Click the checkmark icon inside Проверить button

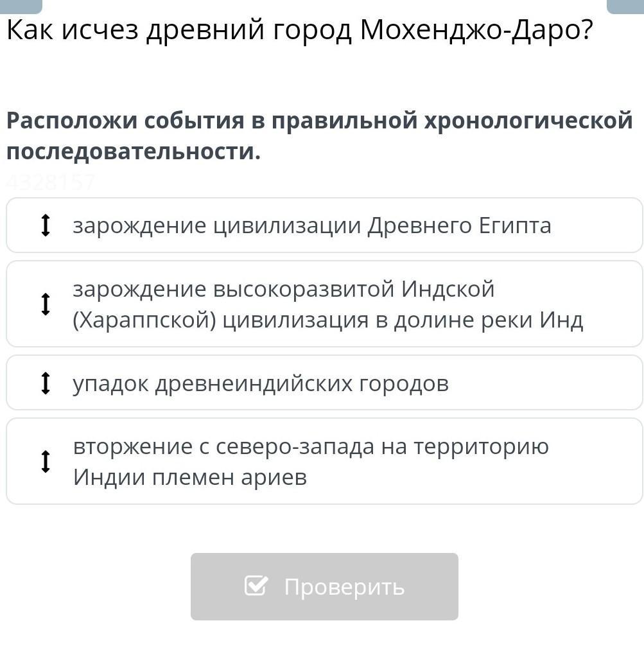pos(256,586)
